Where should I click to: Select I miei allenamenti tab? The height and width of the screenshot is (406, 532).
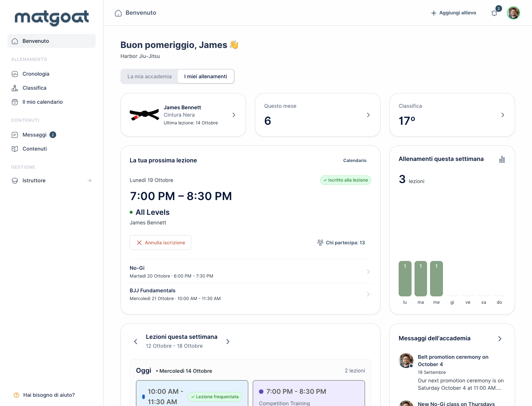coord(206,76)
